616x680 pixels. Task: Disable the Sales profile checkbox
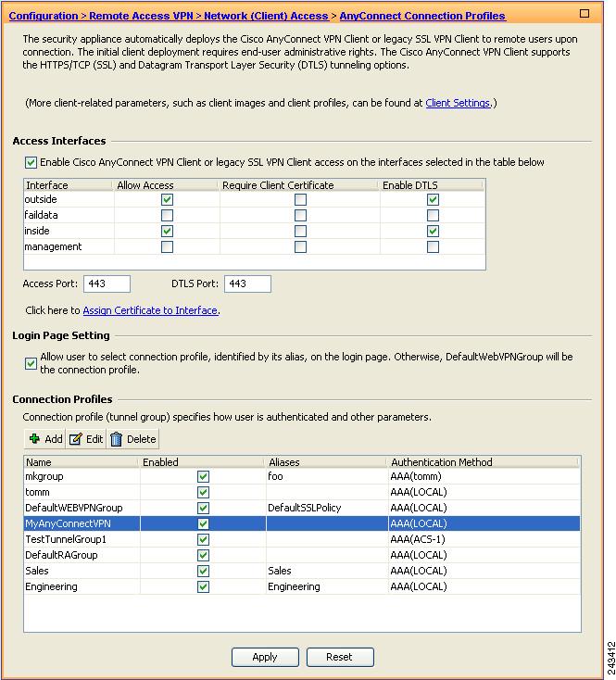point(203,571)
